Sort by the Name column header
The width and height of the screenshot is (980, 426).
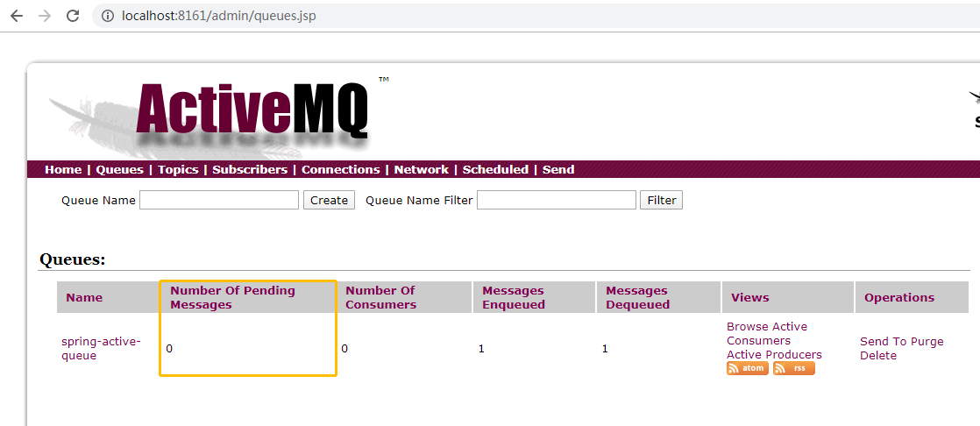(x=84, y=298)
